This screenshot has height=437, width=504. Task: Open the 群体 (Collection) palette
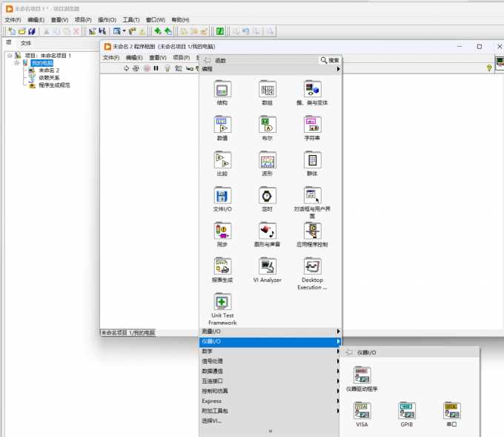click(313, 160)
